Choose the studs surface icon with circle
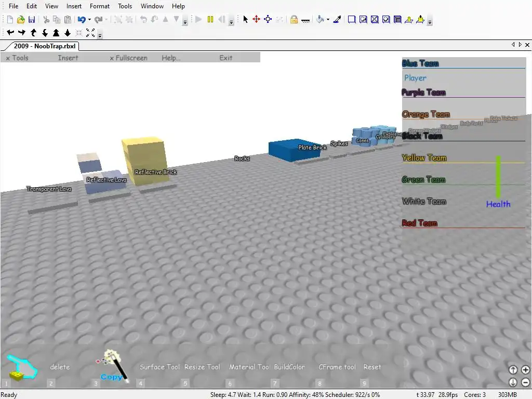 [386, 19]
